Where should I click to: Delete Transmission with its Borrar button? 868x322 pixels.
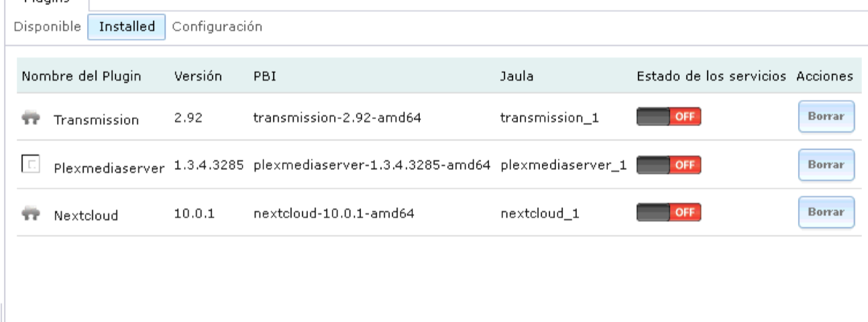[826, 117]
